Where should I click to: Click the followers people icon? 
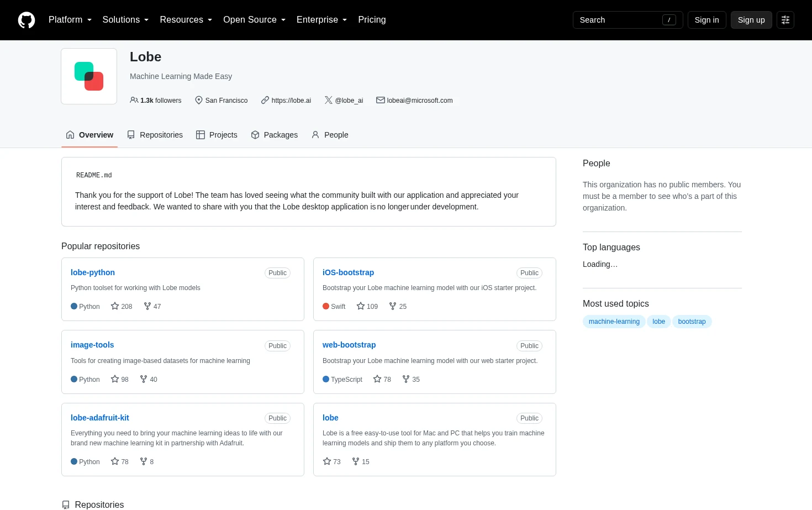pos(134,100)
